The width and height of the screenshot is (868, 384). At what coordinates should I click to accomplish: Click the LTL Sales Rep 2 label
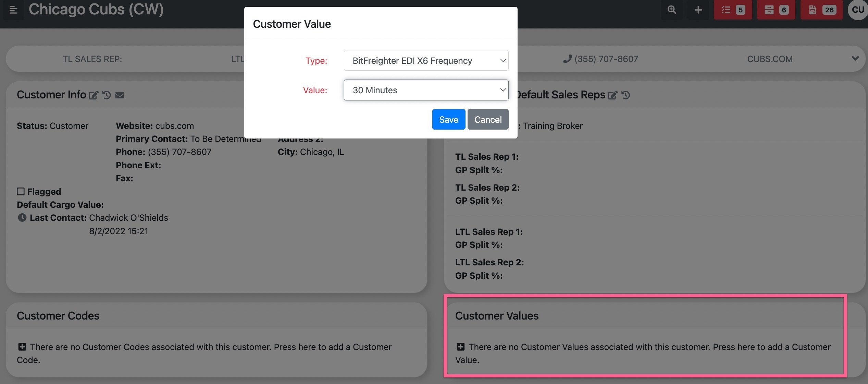(489, 262)
